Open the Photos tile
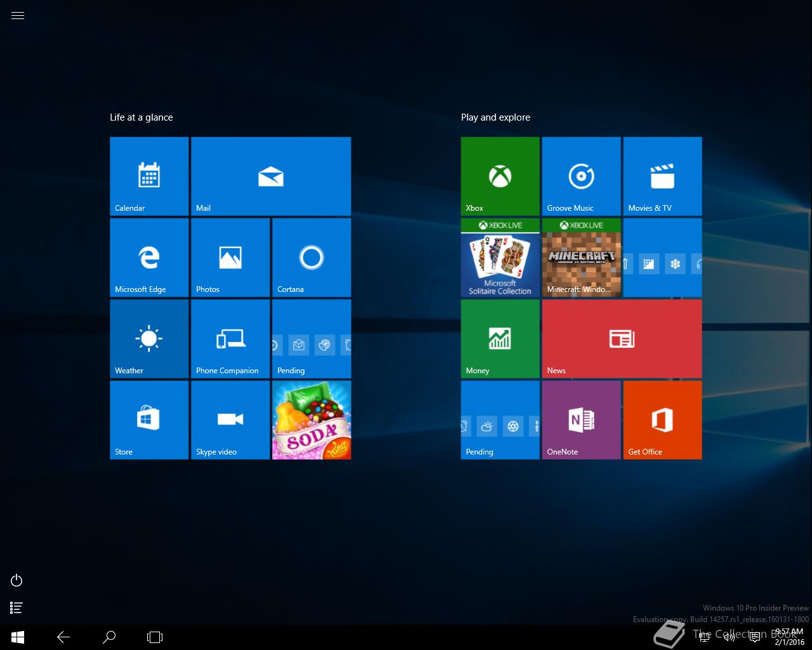812x650 pixels. (x=230, y=258)
